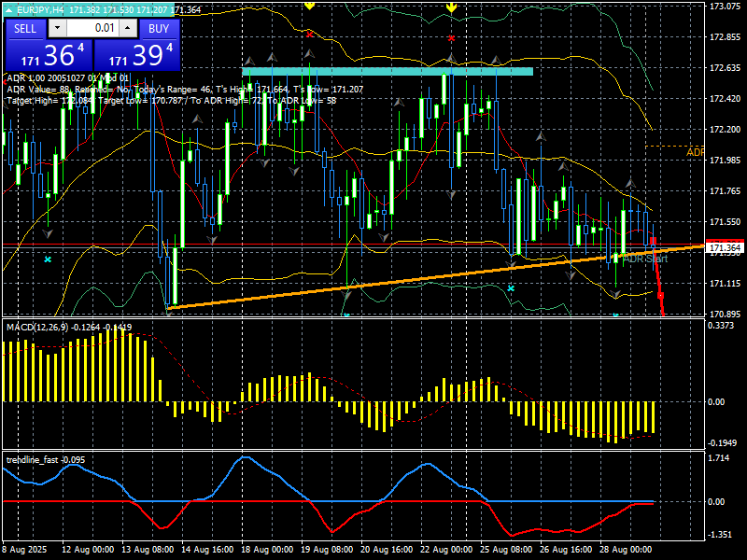
Task: Click the MACD scale value 0.3373
Action: pos(722,326)
